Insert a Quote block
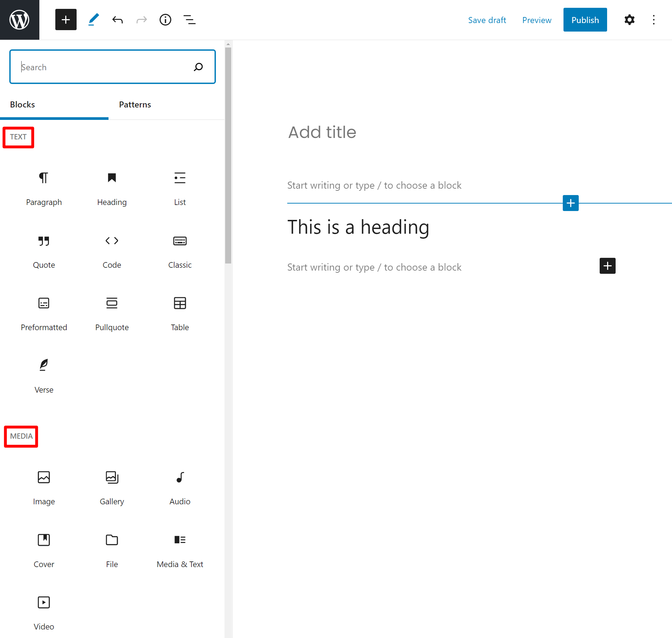 (x=44, y=250)
